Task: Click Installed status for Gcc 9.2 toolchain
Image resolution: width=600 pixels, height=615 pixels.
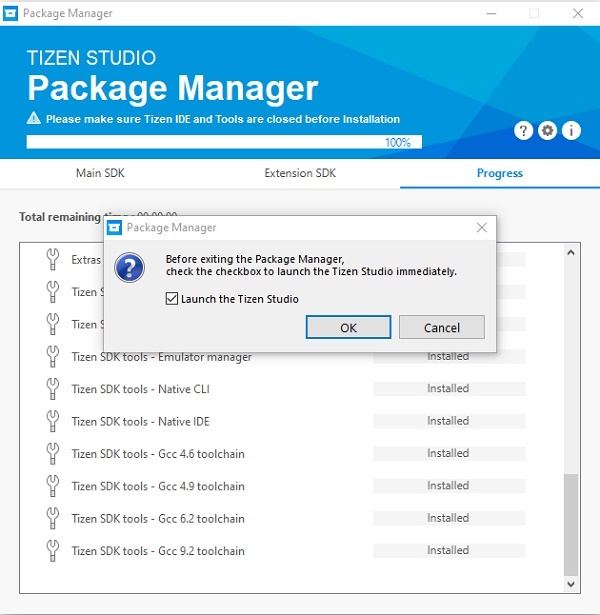Action: pos(448,550)
